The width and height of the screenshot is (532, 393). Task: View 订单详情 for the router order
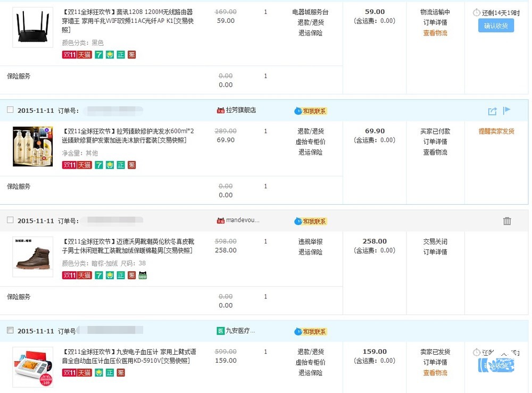(x=435, y=22)
